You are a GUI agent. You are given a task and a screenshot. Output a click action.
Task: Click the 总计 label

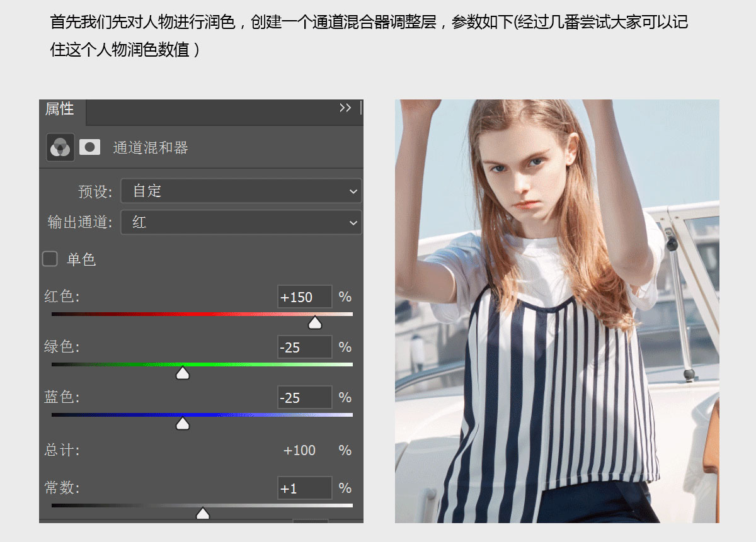coord(62,450)
